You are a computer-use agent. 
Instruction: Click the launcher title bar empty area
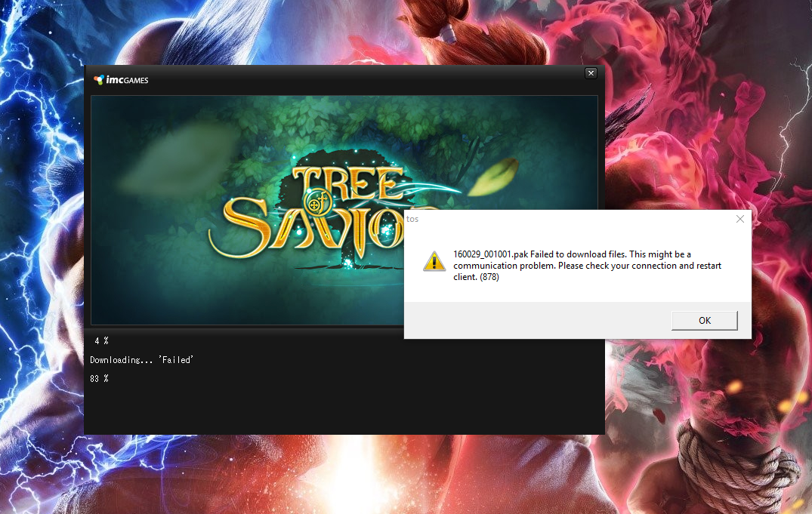(363, 80)
